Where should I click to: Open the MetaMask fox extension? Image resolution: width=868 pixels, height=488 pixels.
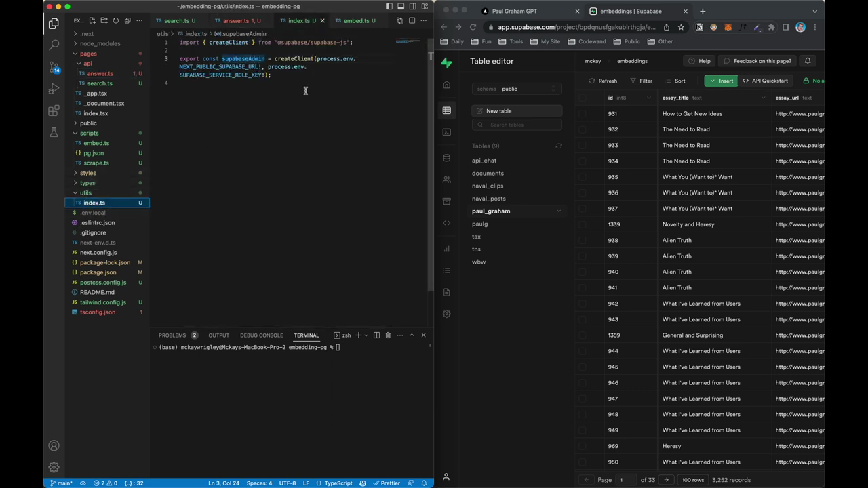point(728,27)
